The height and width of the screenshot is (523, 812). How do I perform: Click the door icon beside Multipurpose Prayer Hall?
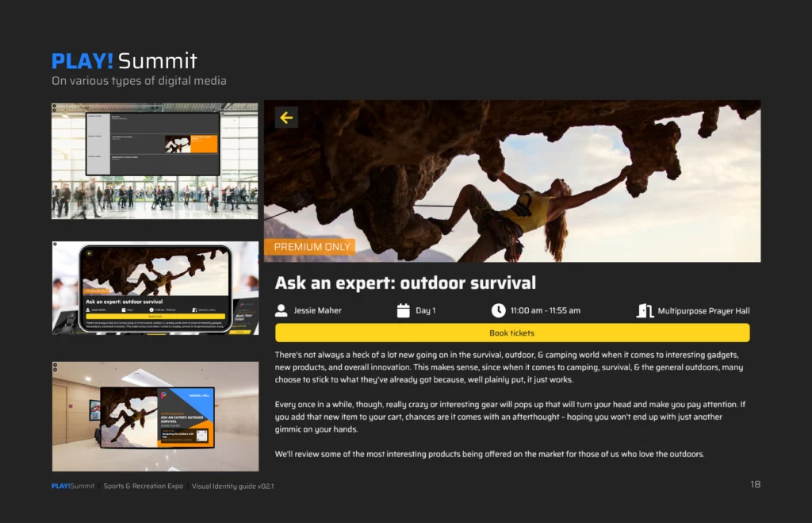(x=645, y=310)
